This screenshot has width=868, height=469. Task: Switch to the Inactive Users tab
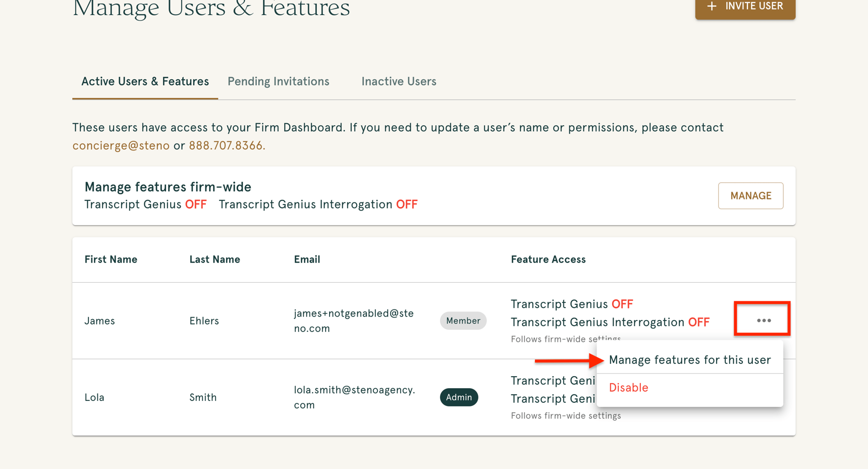coord(398,81)
